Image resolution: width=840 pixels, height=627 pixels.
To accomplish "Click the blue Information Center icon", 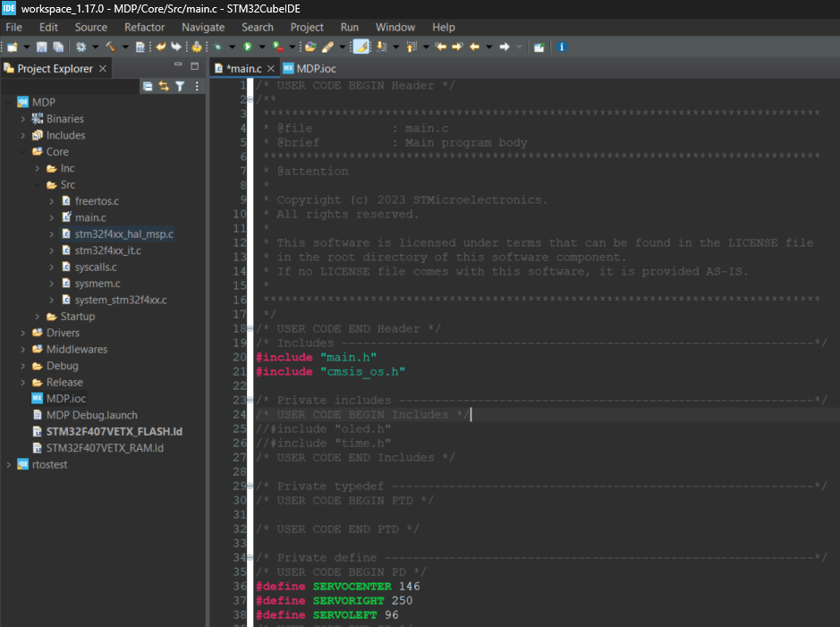I will click(562, 47).
